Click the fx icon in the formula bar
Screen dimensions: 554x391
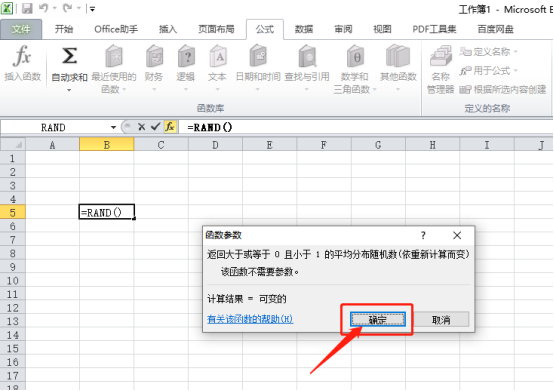pyautogui.click(x=170, y=126)
